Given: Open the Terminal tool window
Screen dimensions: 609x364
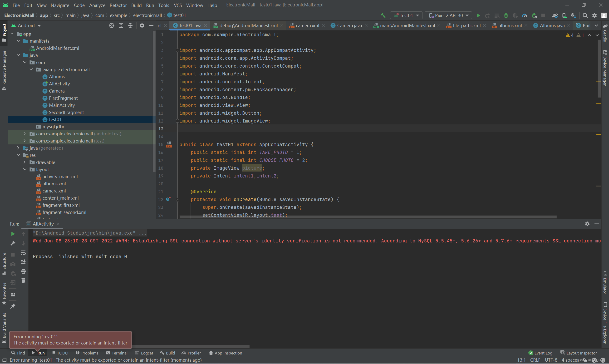Looking at the screenshot, I should (x=117, y=353).
